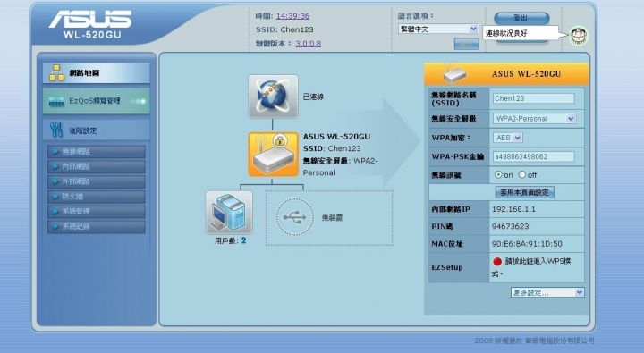Click the SSID input field Chen123

pos(533,98)
